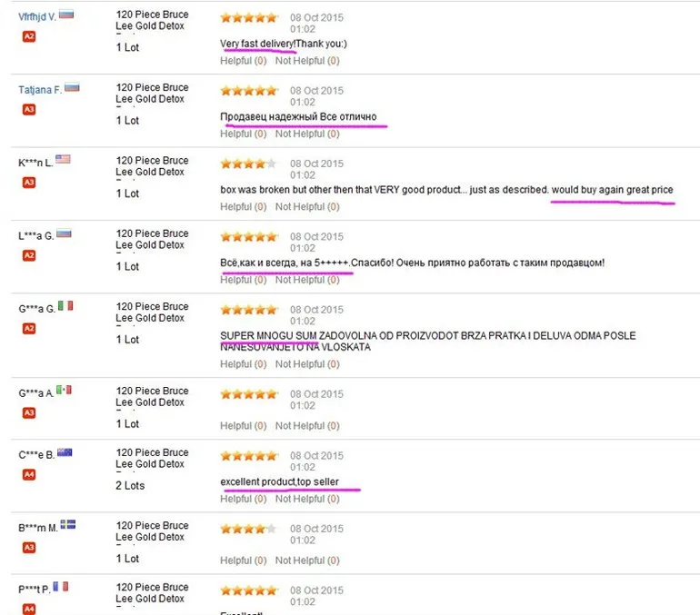Image resolution: width=700 pixels, height=615 pixels.
Task: Click the A3 level badge under G***a A.
Action: click(29, 413)
